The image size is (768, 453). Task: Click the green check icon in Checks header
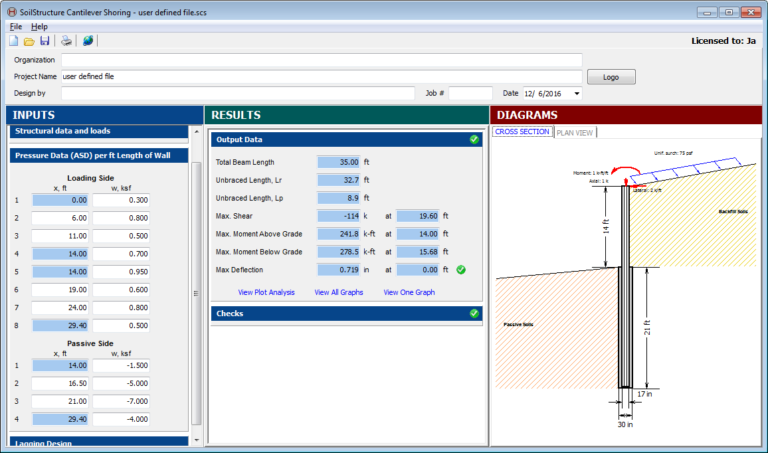[474, 313]
